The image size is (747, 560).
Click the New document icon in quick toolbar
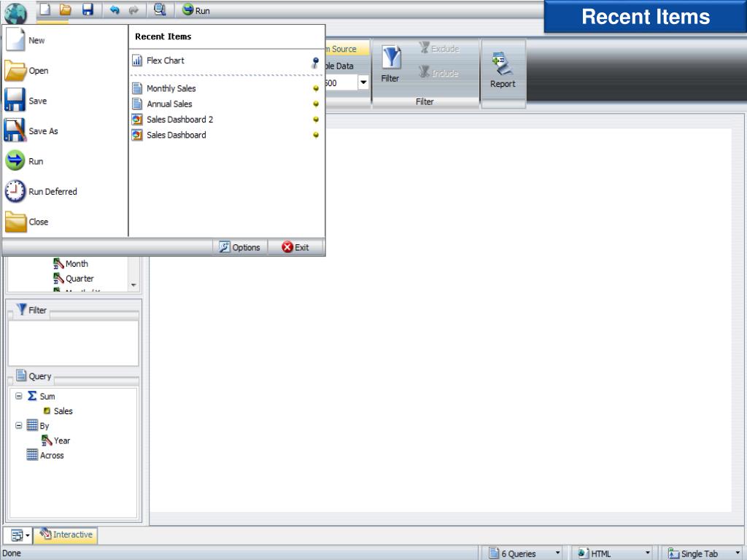point(45,9)
